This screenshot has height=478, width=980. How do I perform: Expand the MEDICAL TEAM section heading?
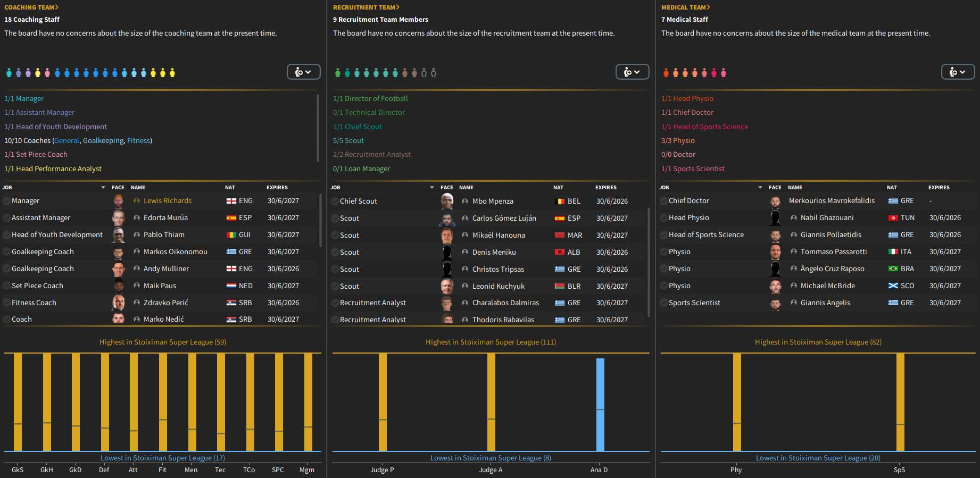point(686,7)
